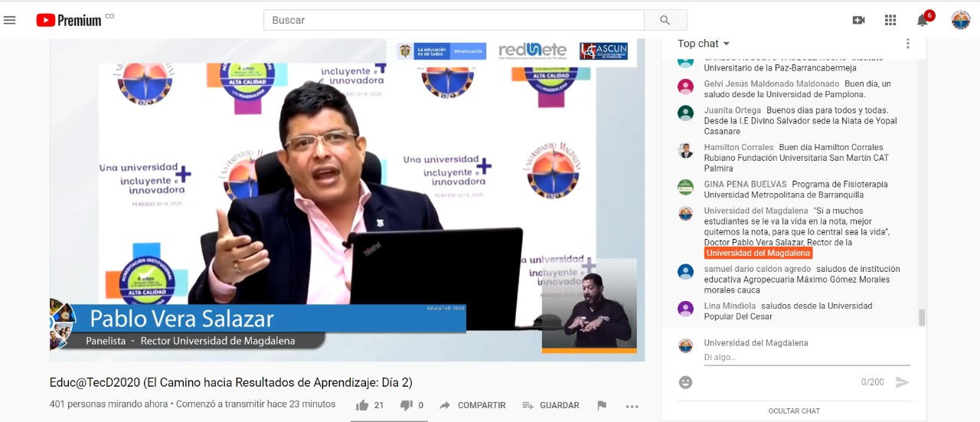Image resolution: width=980 pixels, height=422 pixels.
Task: Open the create video camera icon
Action: (x=858, y=20)
